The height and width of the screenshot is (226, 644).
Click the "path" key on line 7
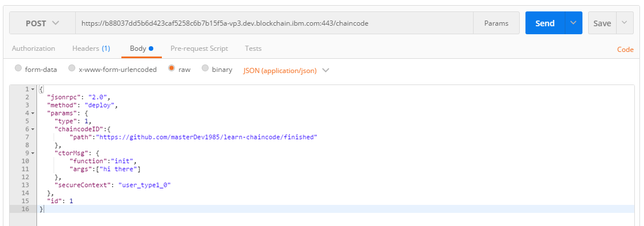point(80,137)
